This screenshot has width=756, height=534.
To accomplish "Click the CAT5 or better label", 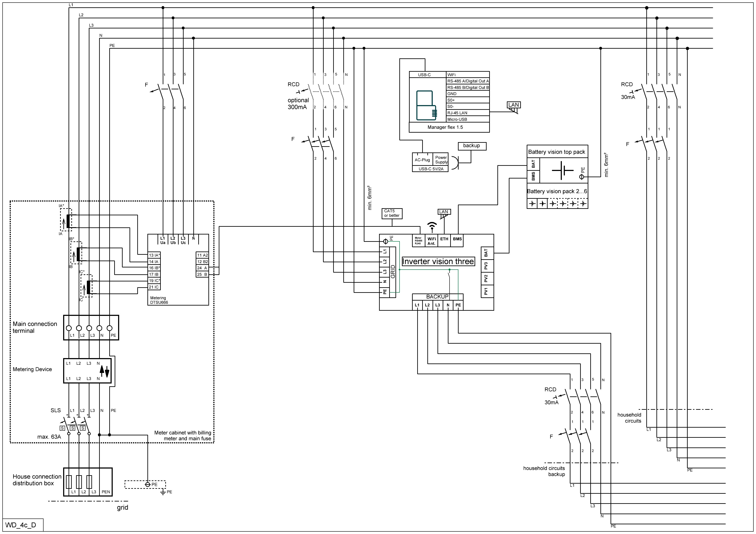I will (392, 214).
